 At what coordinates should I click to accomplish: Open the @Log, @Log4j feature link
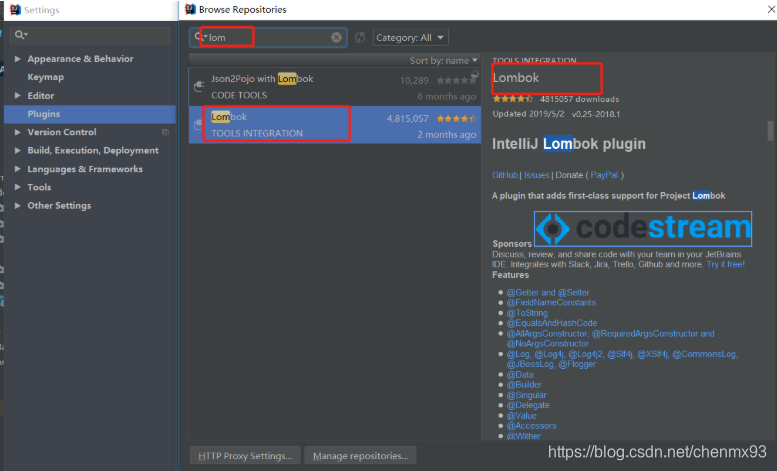(535, 354)
